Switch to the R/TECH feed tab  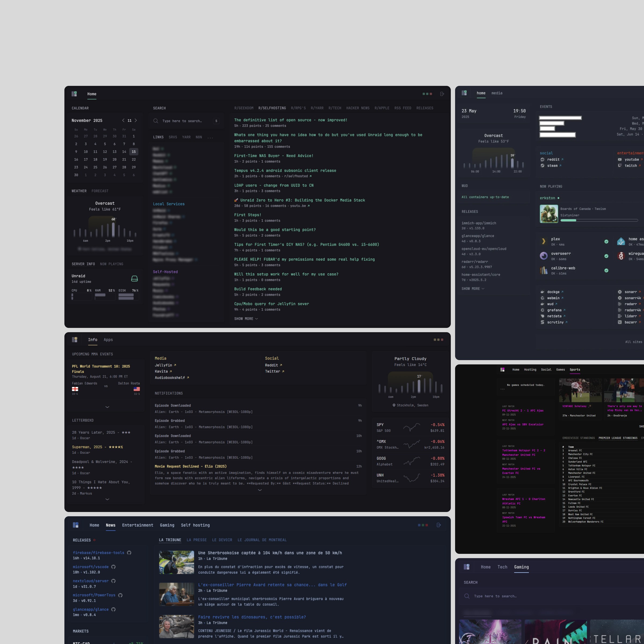335,108
